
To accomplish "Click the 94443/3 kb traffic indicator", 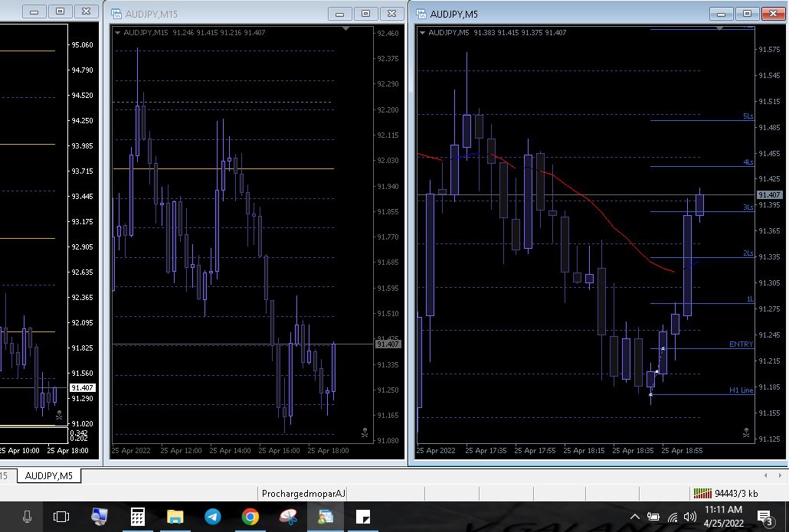I will (x=736, y=493).
